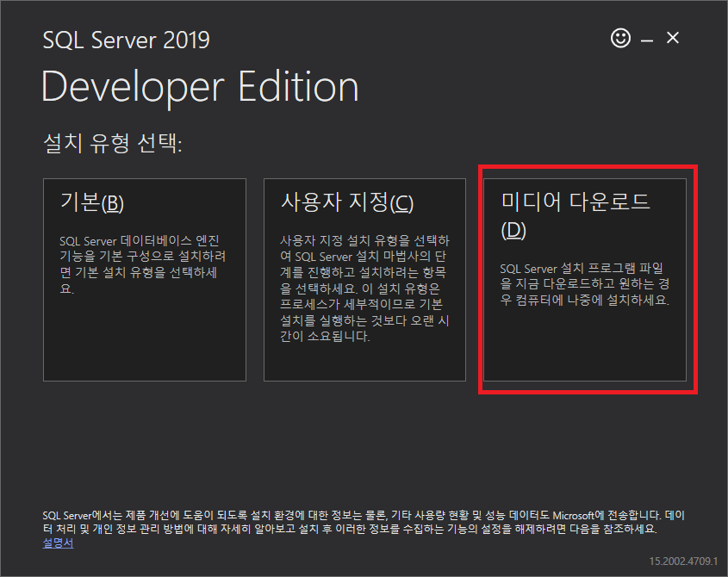Choose the 사용자 지정(C) custom installation type
The width and height of the screenshot is (728, 577).
click(364, 280)
